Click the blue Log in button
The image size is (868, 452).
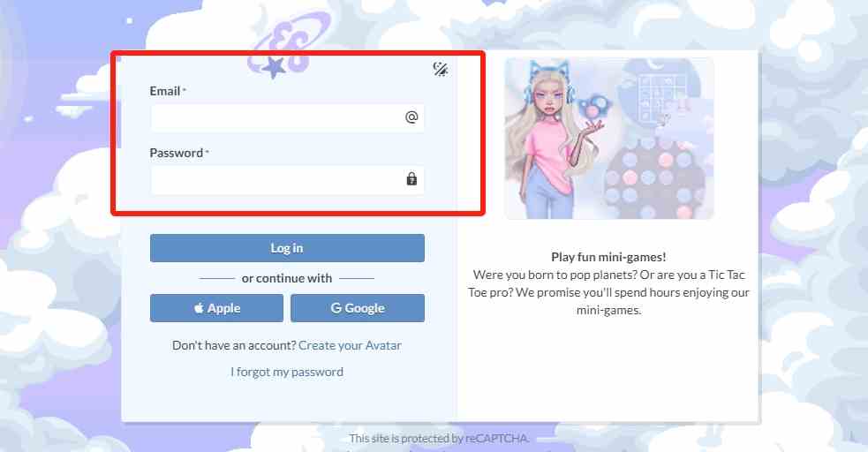pyautogui.click(x=287, y=248)
